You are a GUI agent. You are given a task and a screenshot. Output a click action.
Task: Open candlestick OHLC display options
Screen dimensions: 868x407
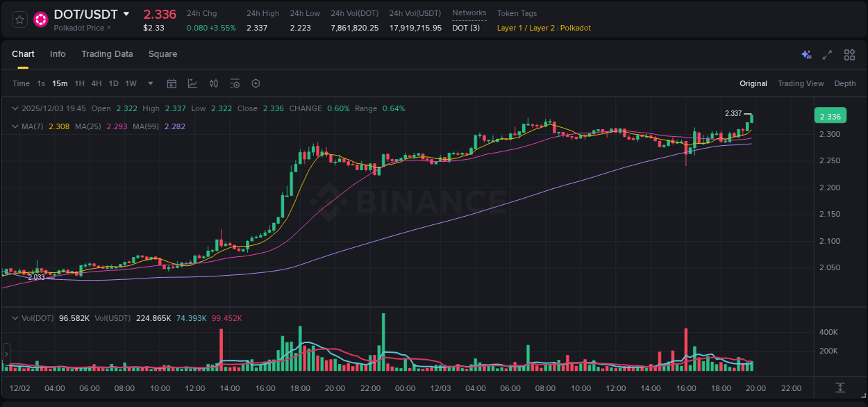point(213,83)
